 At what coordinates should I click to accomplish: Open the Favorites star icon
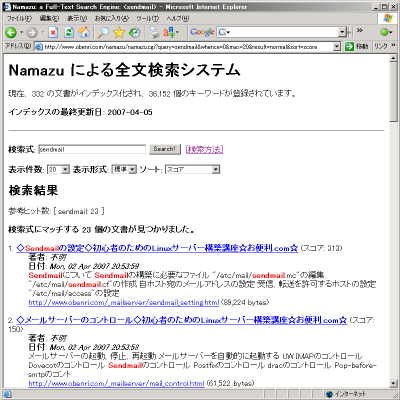(x=119, y=32)
